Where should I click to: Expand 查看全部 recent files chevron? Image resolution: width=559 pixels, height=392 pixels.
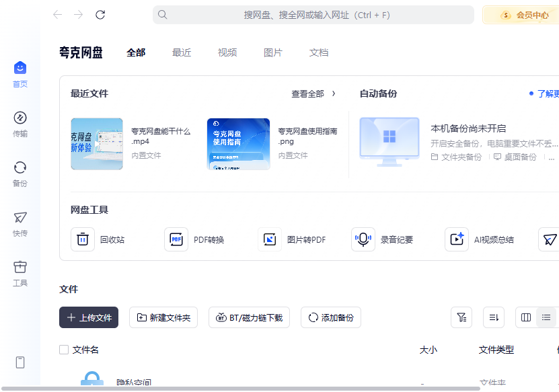click(334, 93)
